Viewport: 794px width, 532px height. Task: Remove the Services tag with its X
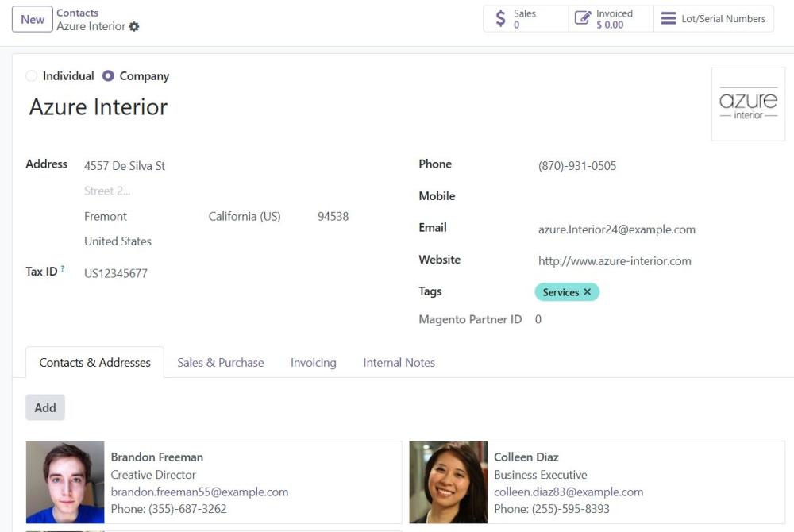pyautogui.click(x=588, y=291)
